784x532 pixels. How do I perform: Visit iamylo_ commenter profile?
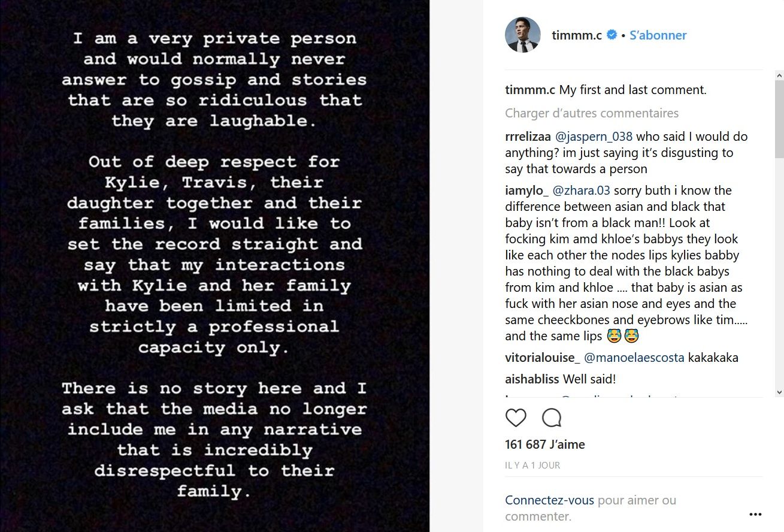pyautogui.click(x=526, y=191)
